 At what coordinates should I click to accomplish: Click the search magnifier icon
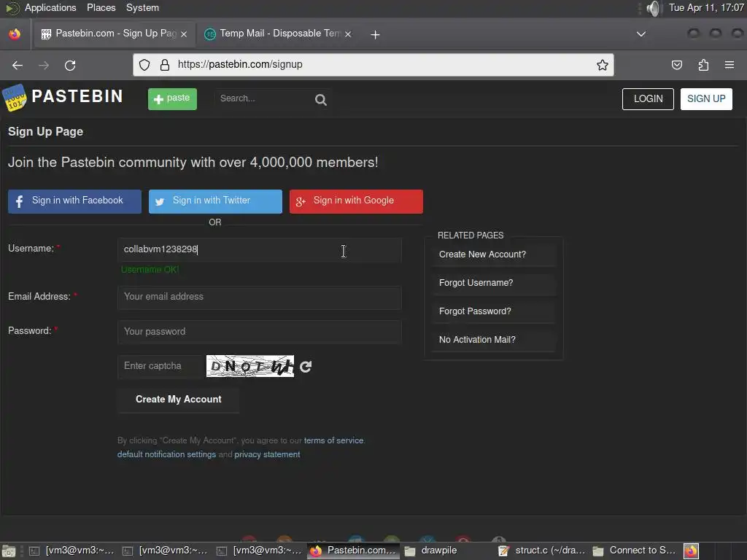point(321,99)
